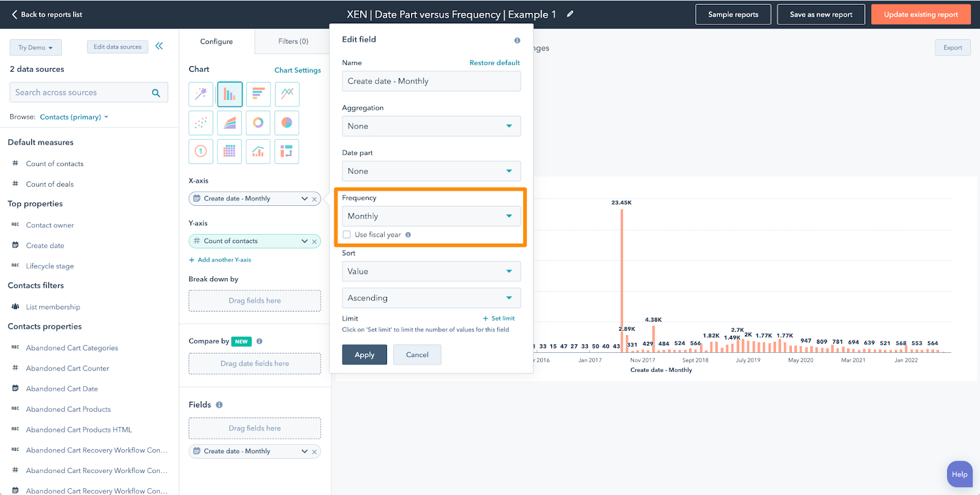Choose the pie chart type
980x495 pixels.
(x=287, y=123)
